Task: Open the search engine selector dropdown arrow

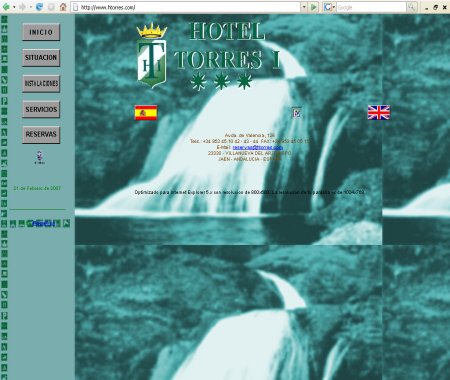Action: [x=334, y=7]
